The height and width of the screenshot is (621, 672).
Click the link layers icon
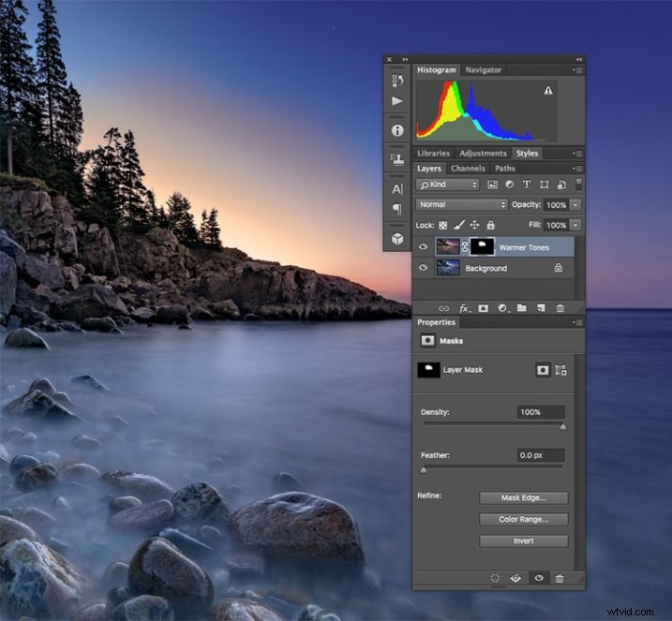[x=443, y=308]
